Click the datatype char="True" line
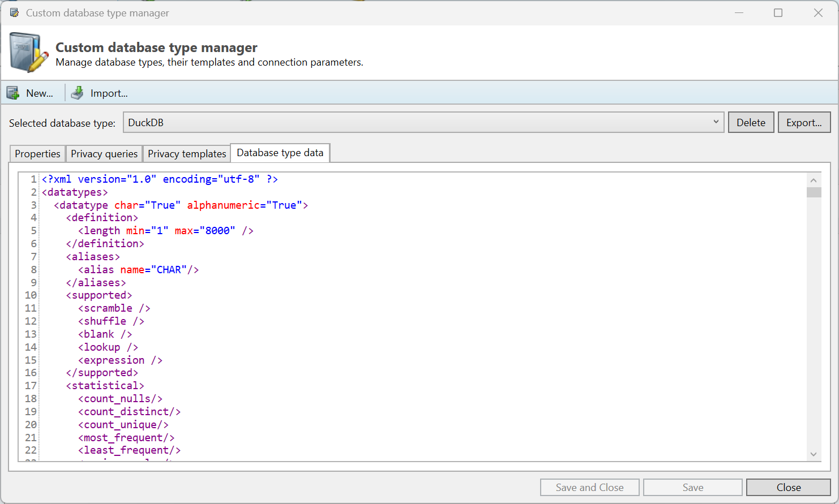 click(181, 205)
